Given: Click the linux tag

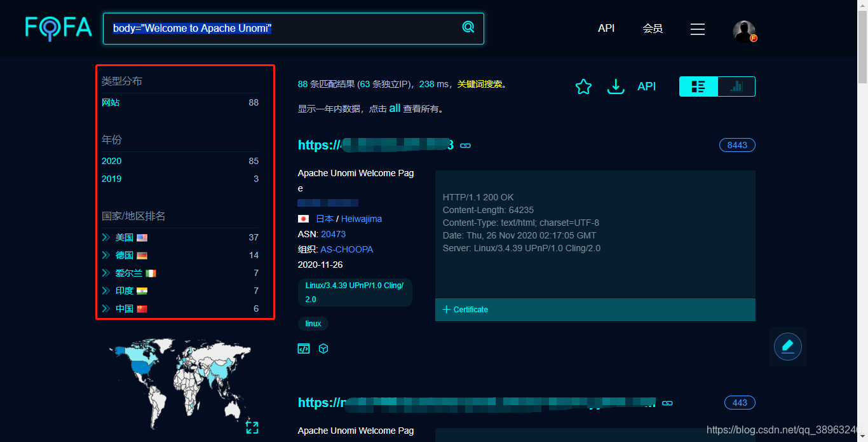Looking at the screenshot, I should [313, 324].
